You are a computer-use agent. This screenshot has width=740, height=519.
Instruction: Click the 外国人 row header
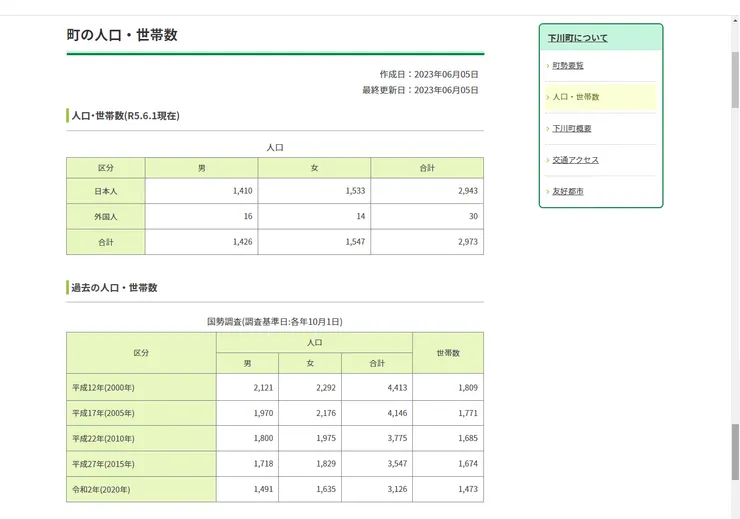[x=106, y=217]
